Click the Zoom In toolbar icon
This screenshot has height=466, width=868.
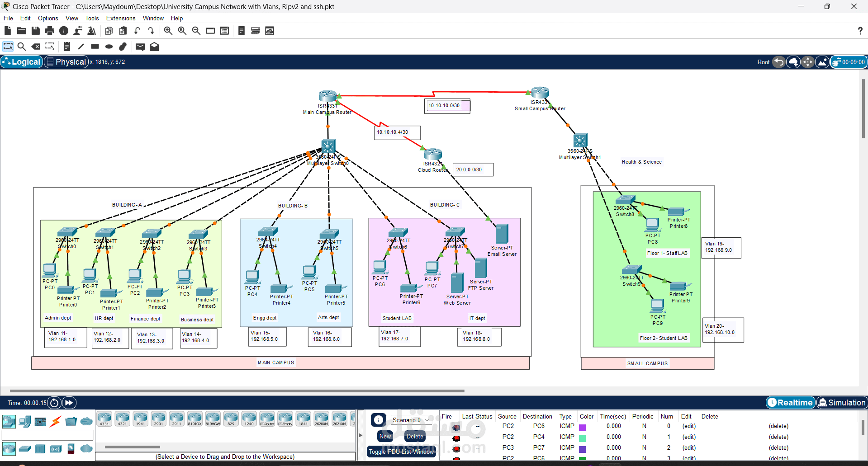(168, 30)
